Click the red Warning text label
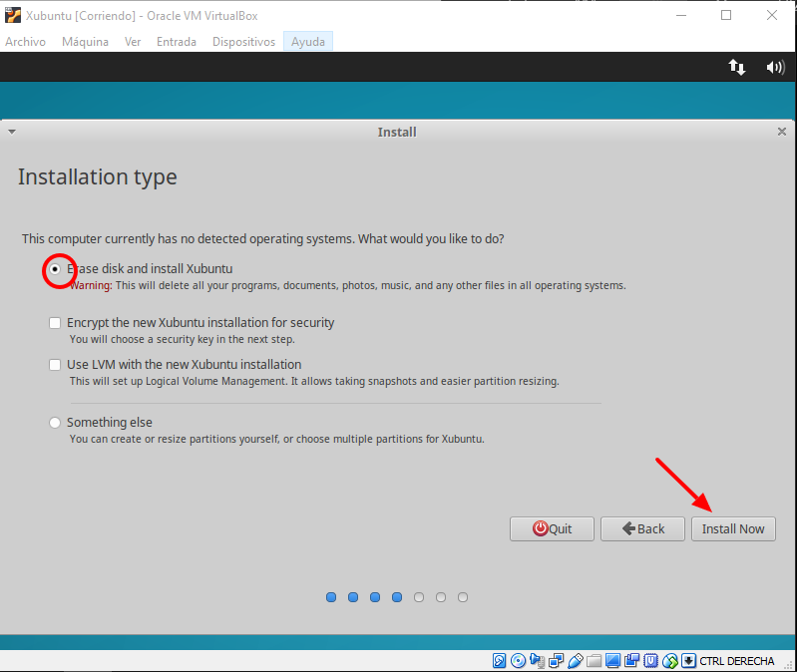Viewport: 797px width, 672px height. 91,285
